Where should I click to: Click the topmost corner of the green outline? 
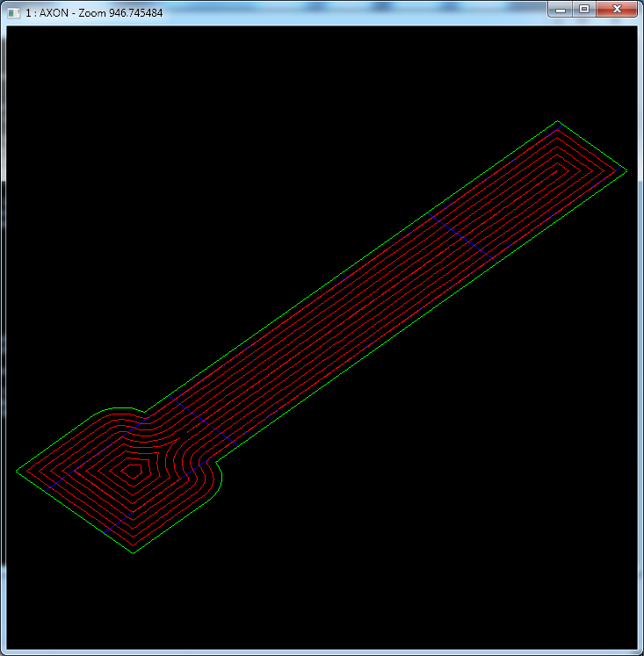point(558,121)
